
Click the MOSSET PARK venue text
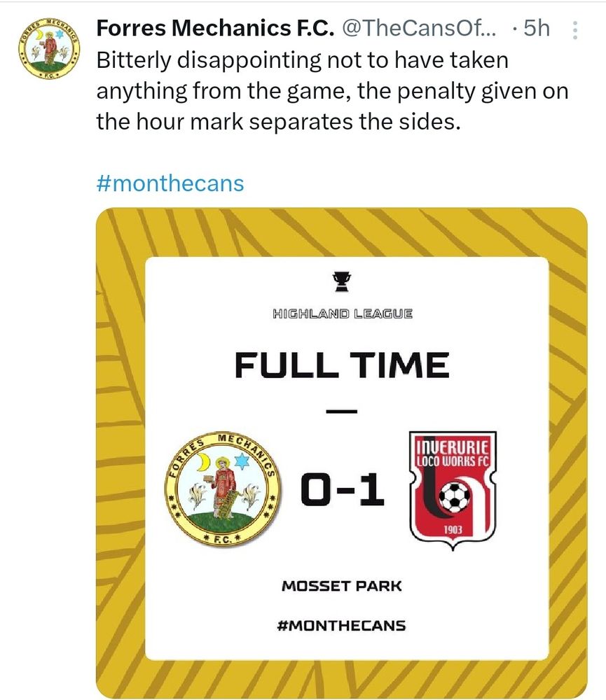pyautogui.click(x=342, y=585)
